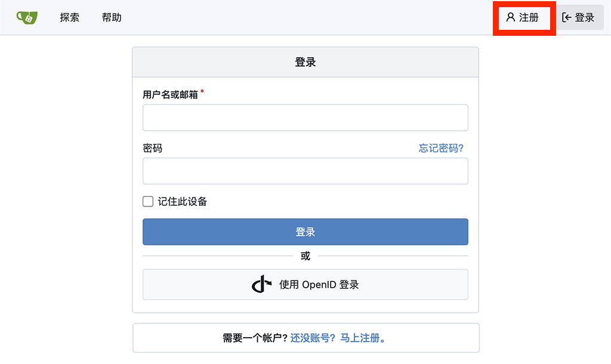The image size is (611, 364).
Task: Click the 用户名或邮箱 input field
Action: tap(305, 118)
